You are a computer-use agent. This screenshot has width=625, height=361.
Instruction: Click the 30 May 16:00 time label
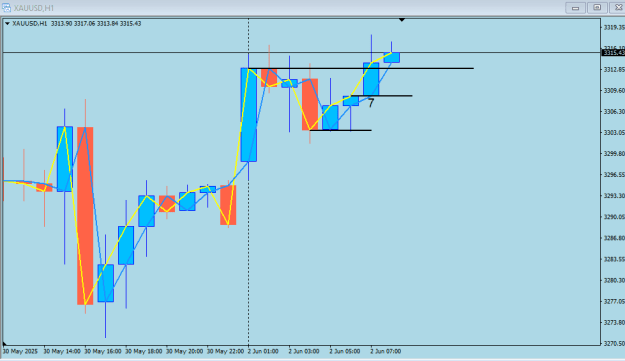[103, 351]
